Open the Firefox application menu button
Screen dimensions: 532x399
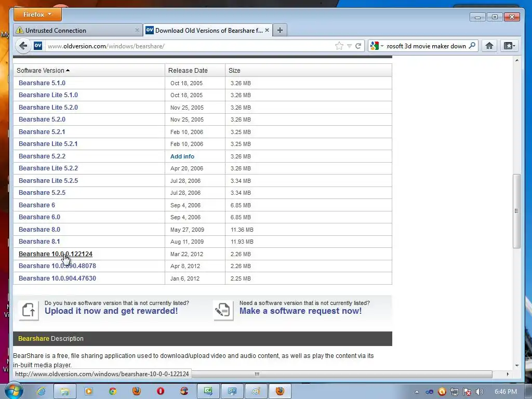tap(37, 15)
